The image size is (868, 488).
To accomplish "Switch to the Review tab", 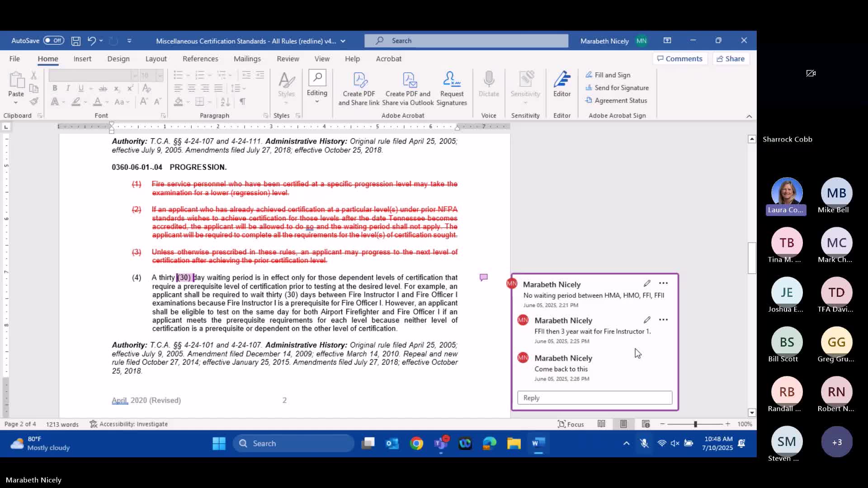I will tap(288, 59).
